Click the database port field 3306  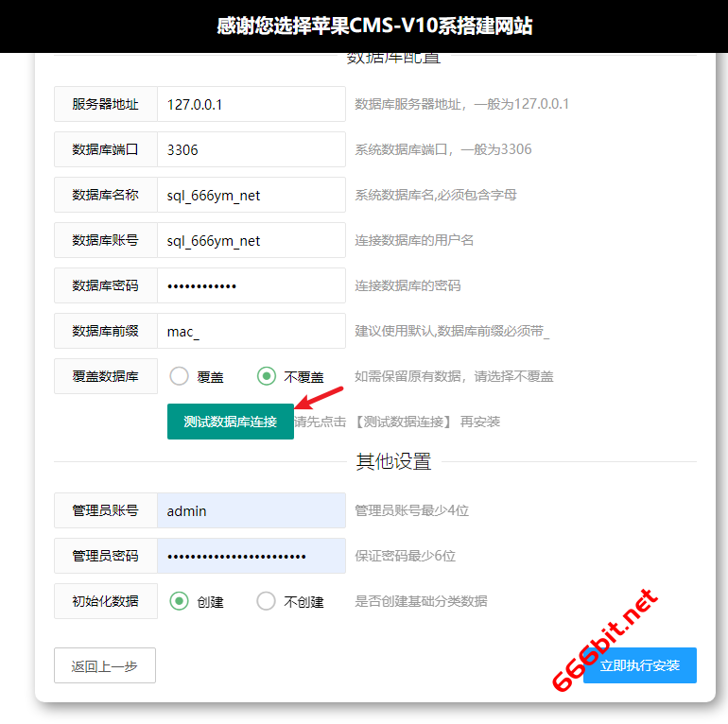pyautogui.click(x=251, y=149)
